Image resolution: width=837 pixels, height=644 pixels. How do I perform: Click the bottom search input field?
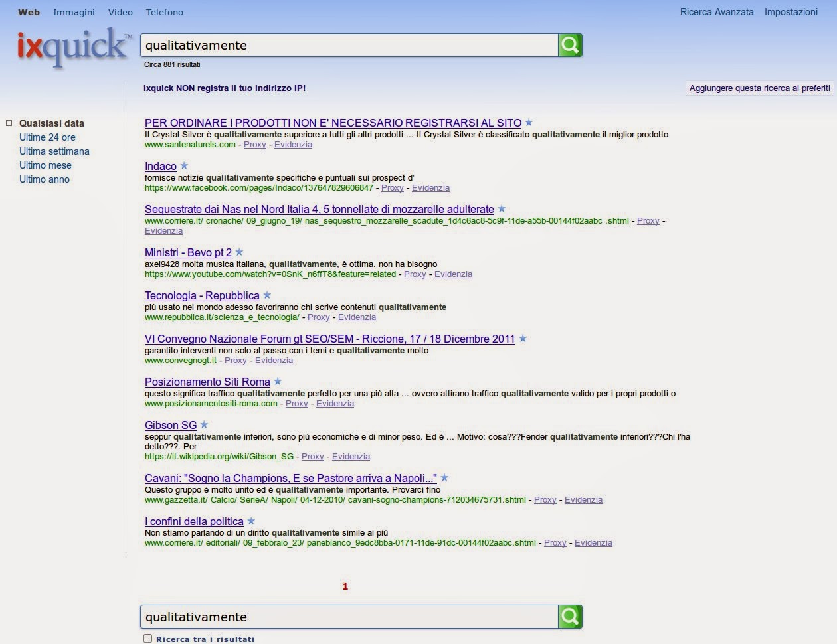(349, 617)
